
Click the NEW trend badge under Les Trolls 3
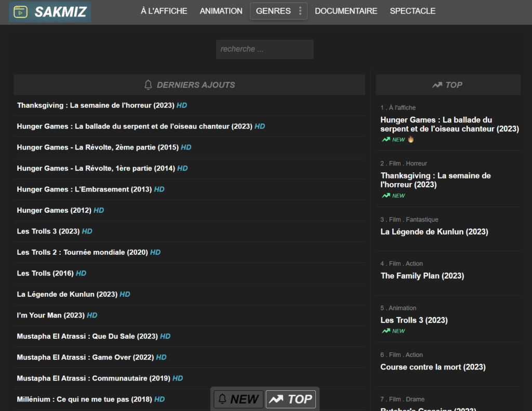click(x=393, y=331)
